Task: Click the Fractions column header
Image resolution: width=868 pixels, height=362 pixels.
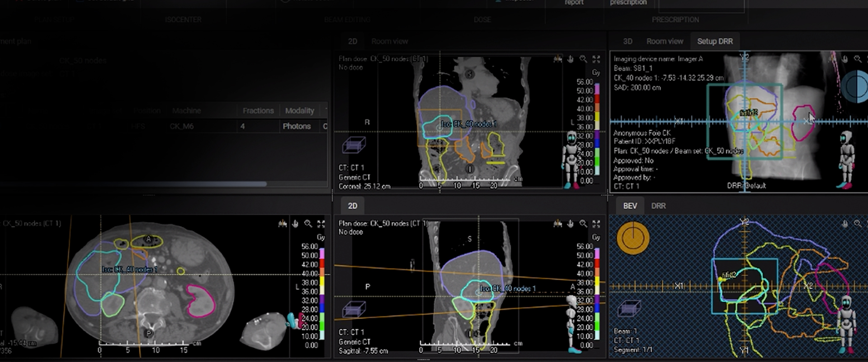Action: pyautogui.click(x=258, y=110)
